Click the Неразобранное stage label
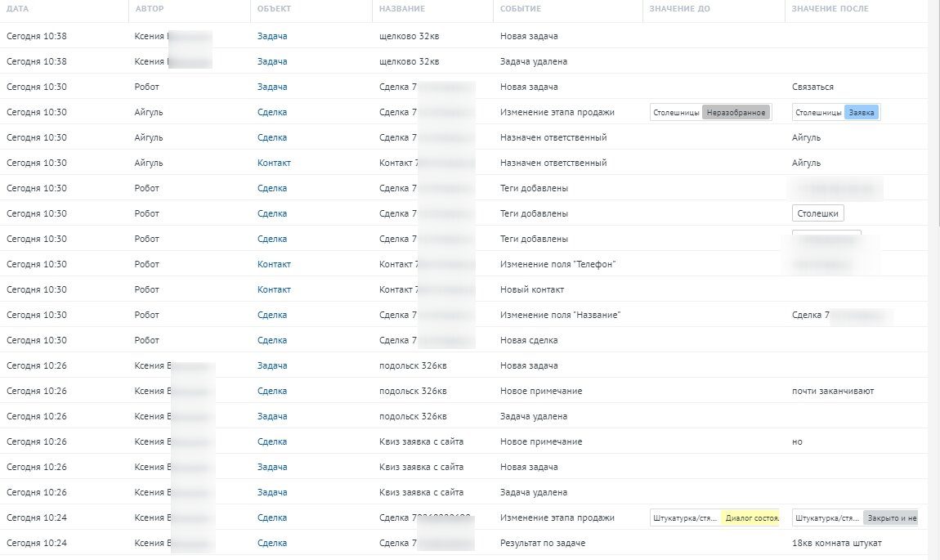This screenshot has height=560, width=940. (736, 112)
